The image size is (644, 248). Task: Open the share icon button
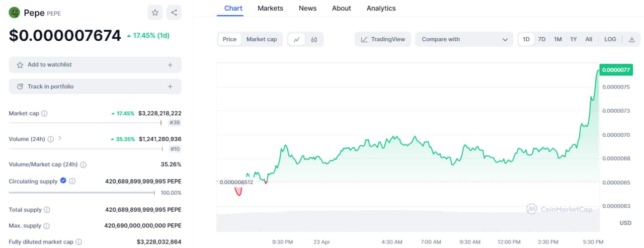(x=174, y=13)
